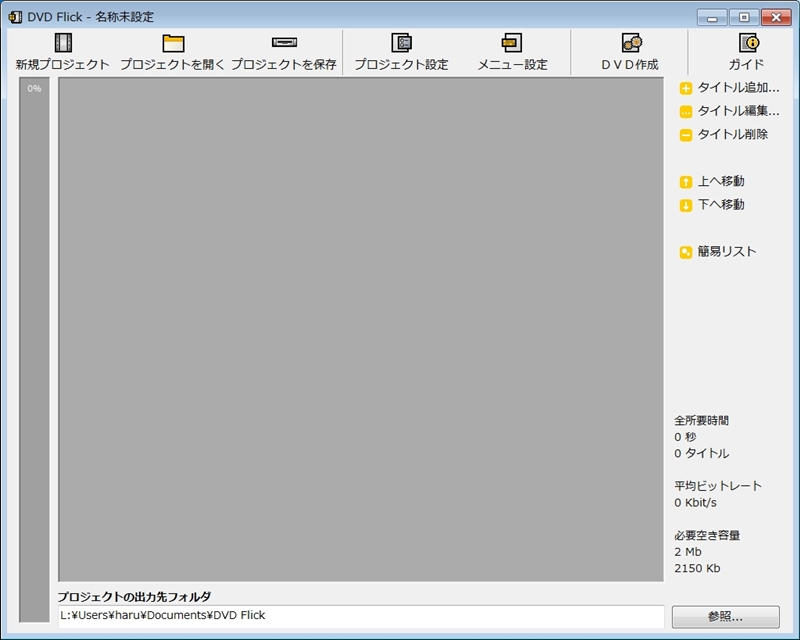The image size is (800, 640).
Task: Click the 参照... browse button
Action: tap(726, 617)
